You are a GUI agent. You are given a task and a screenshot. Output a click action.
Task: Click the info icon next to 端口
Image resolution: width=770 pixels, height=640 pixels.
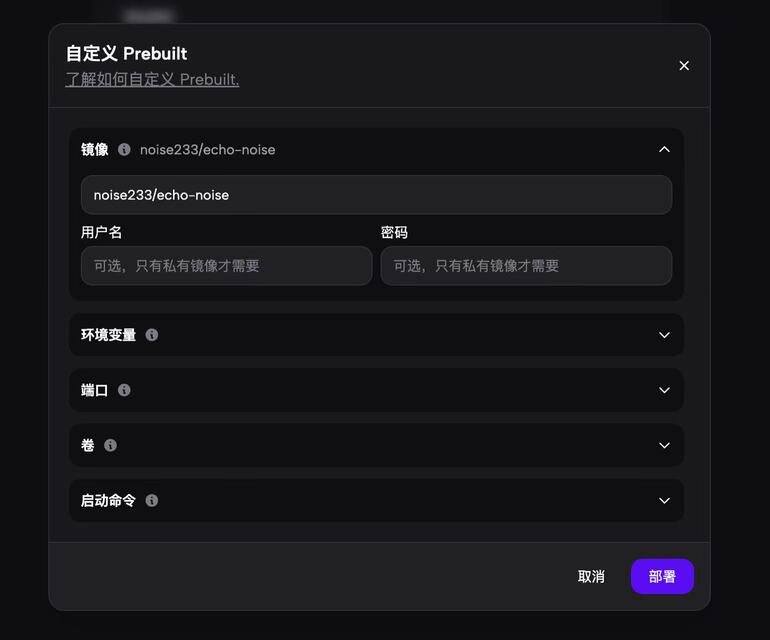[124, 390]
